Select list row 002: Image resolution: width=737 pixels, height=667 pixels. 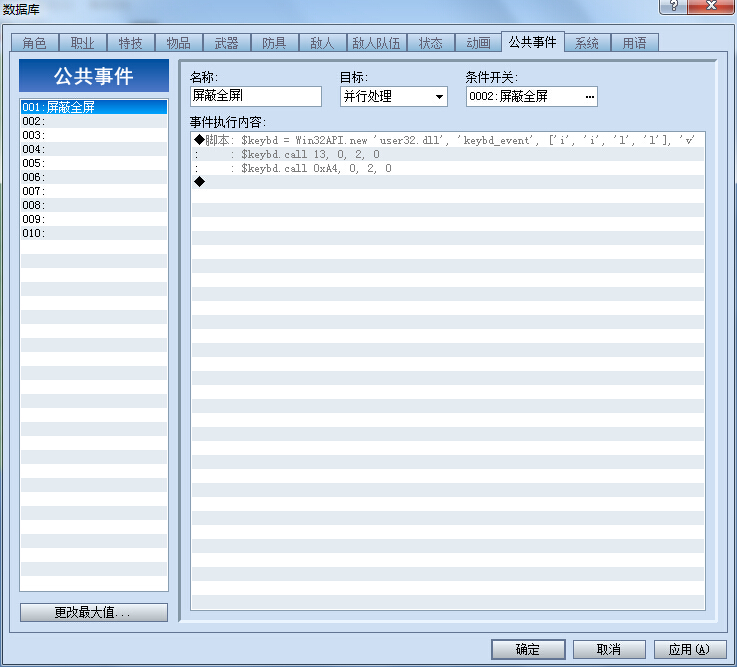[94, 121]
